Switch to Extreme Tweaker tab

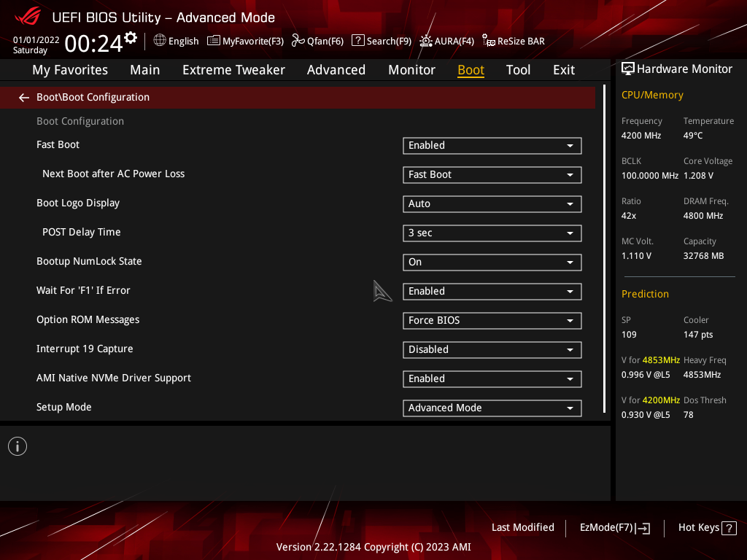coord(233,70)
